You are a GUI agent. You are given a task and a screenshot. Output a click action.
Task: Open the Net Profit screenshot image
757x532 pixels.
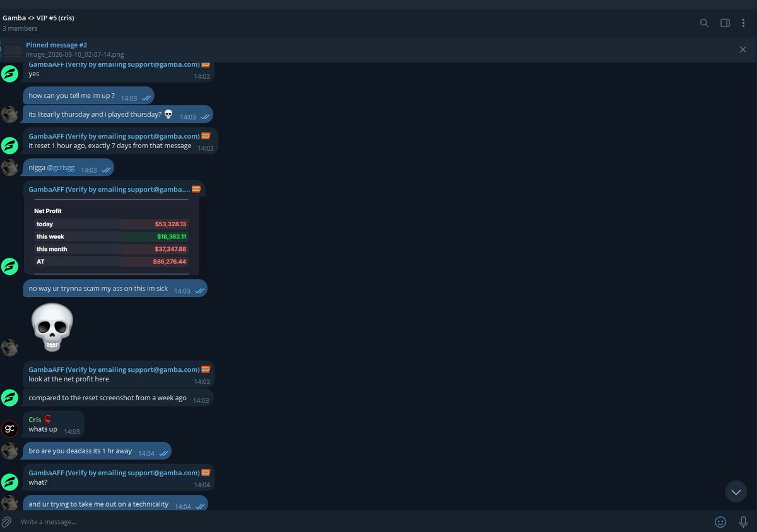111,236
